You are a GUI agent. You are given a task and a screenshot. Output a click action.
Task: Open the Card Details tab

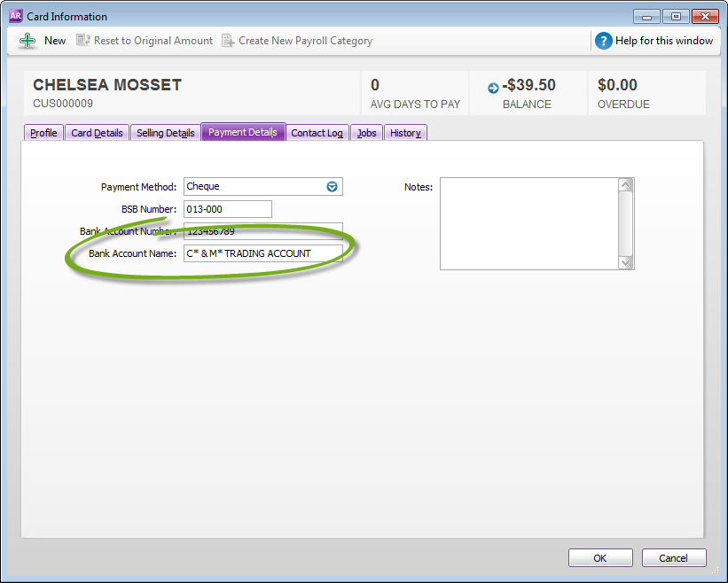[x=97, y=133]
